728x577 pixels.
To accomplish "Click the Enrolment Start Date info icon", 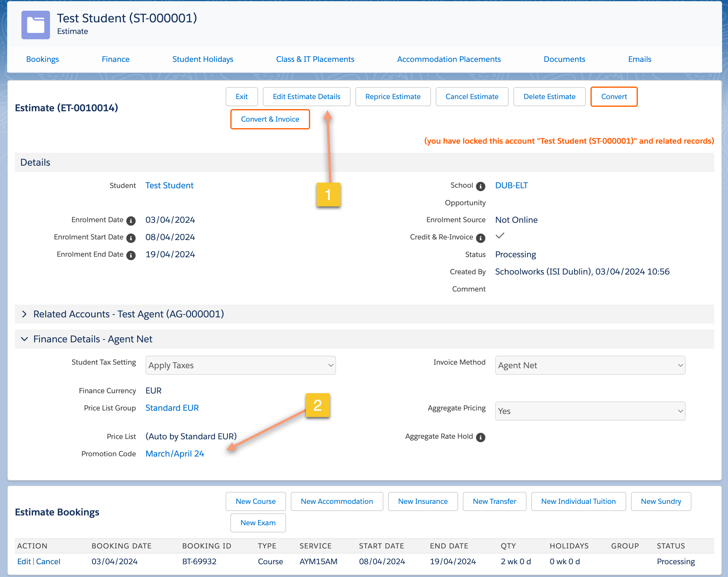I will [x=131, y=238].
